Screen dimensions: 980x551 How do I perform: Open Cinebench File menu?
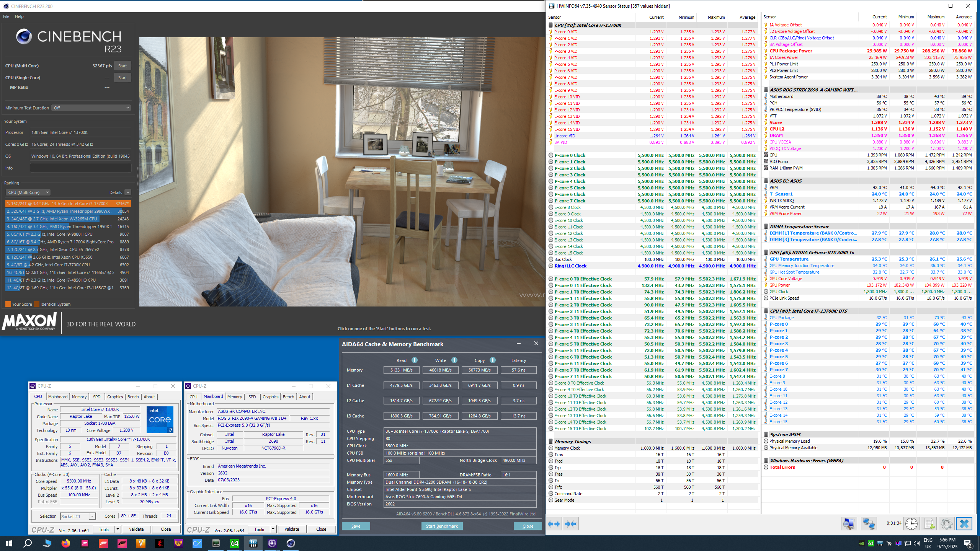[6, 16]
